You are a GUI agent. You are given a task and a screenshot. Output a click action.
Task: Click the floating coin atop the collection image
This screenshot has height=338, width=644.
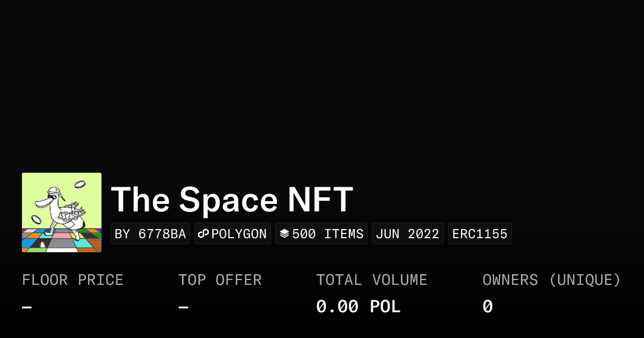(x=80, y=184)
